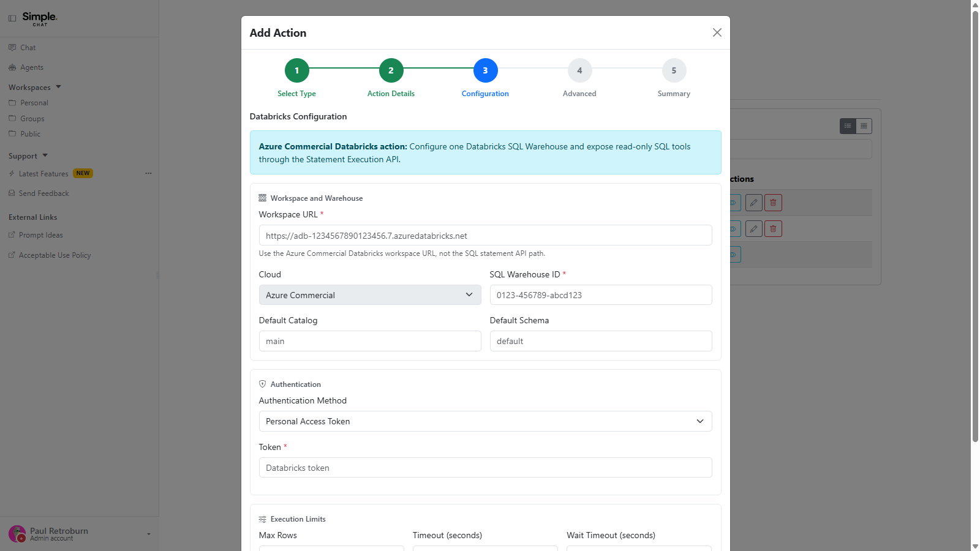Viewport: 980px width, 551px height.
Task: Jump to step 5 Summary
Action: tap(674, 70)
